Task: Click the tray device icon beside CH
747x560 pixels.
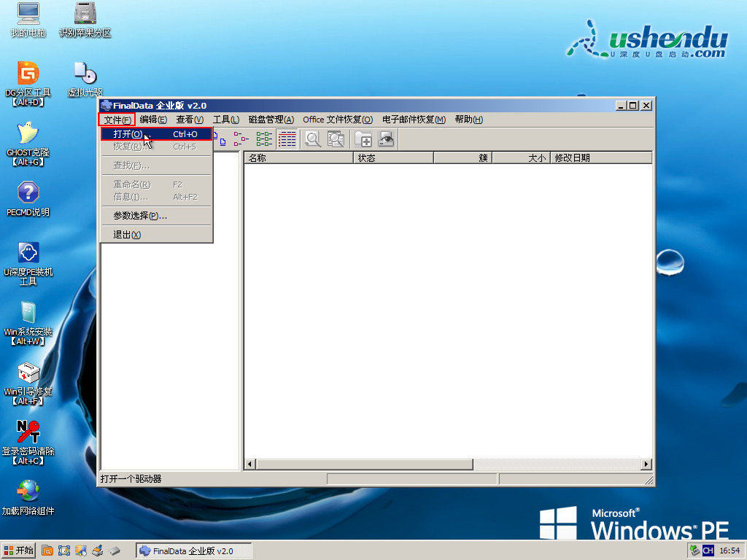Action: 695,551
